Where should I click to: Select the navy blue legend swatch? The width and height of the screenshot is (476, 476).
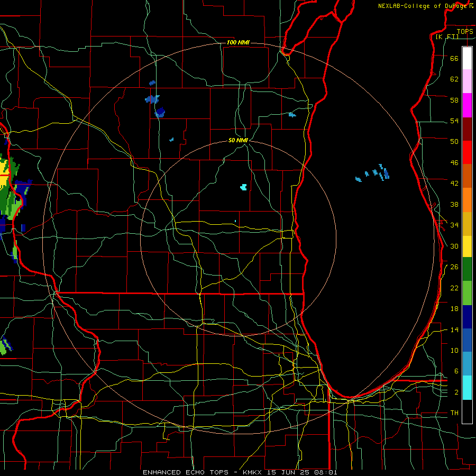pyautogui.click(x=467, y=317)
